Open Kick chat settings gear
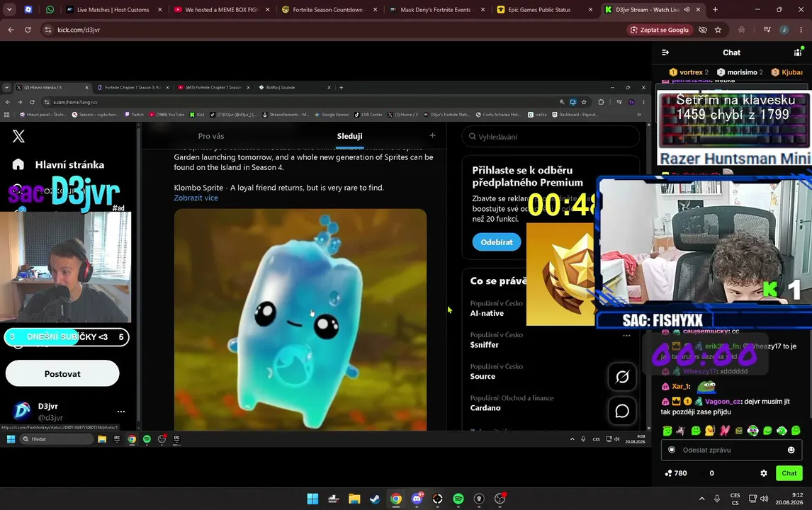This screenshot has width=812, height=510. point(763,472)
